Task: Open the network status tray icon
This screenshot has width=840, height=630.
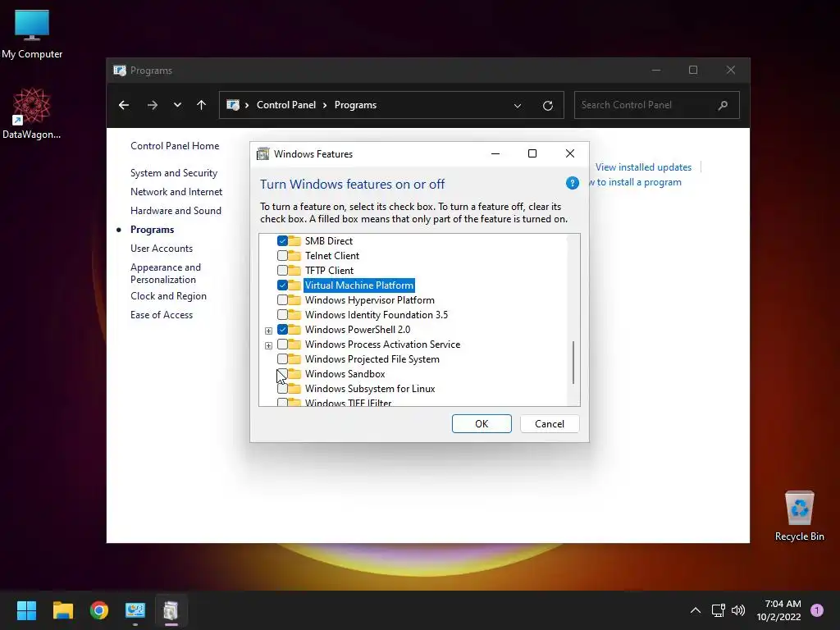Action: 718,610
